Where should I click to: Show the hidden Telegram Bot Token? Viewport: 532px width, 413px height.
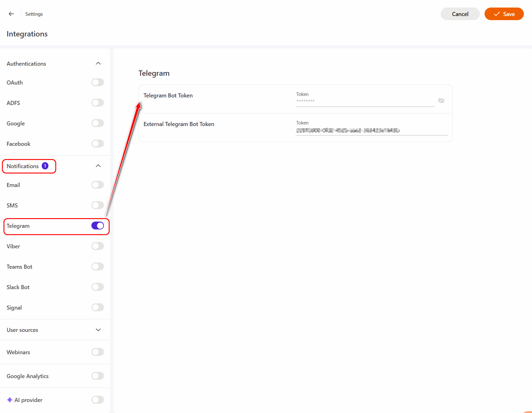click(x=441, y=101)
